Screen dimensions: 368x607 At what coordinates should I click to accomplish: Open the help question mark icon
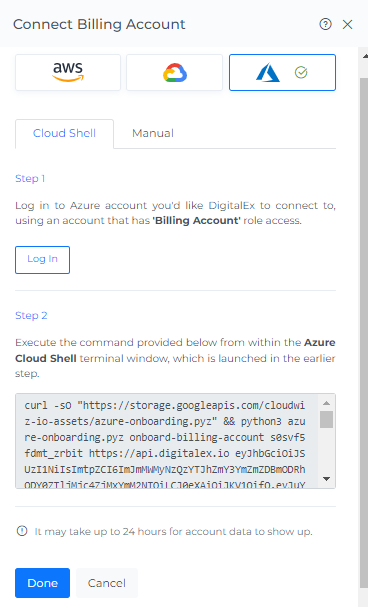click(x=325, y=24)
